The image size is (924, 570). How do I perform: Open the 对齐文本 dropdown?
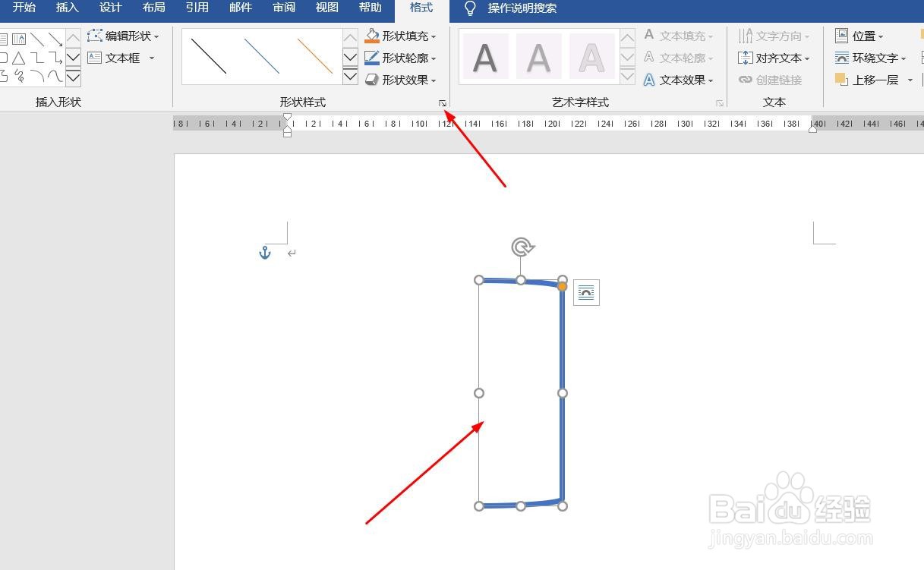tap(774, 58)
